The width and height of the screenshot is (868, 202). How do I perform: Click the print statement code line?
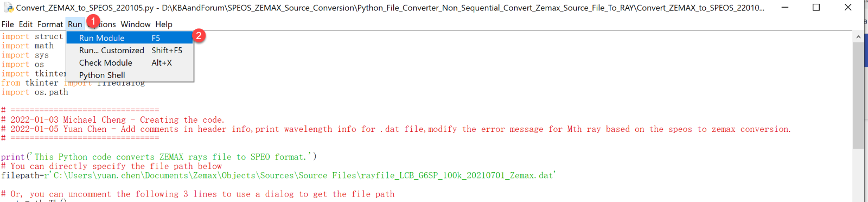click(159, 157)
